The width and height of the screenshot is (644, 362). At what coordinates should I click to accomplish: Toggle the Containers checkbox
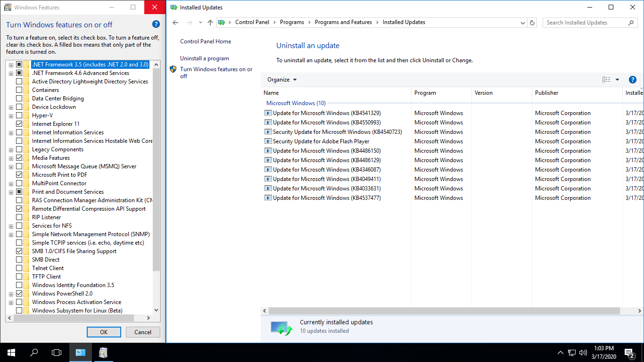[x=19, y=90]
